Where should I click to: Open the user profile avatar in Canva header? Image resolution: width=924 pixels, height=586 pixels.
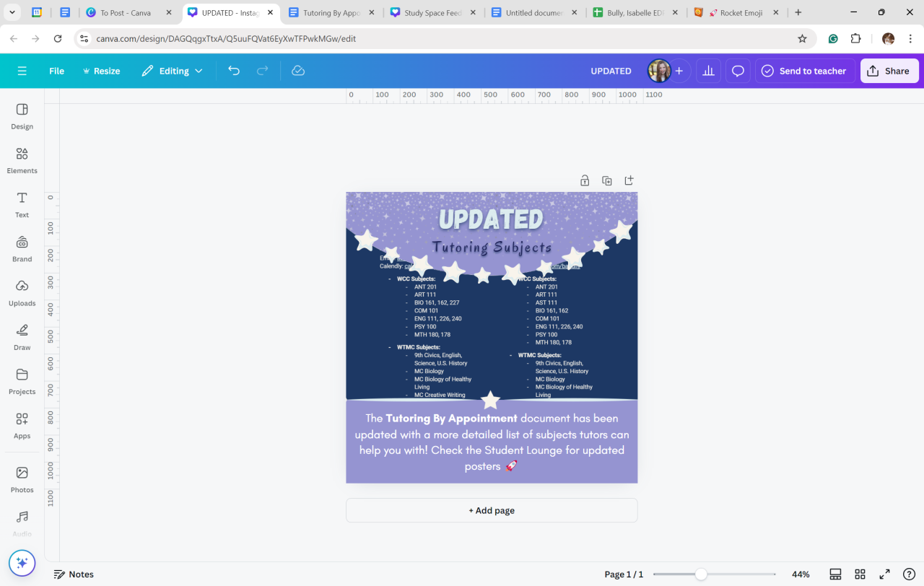pyautogui.click(x=659, y=71)
